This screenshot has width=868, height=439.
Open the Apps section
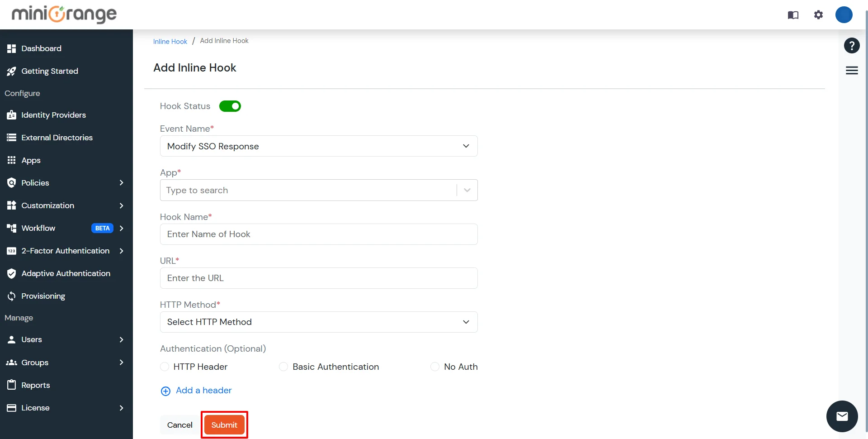click(x=30, y=160)
